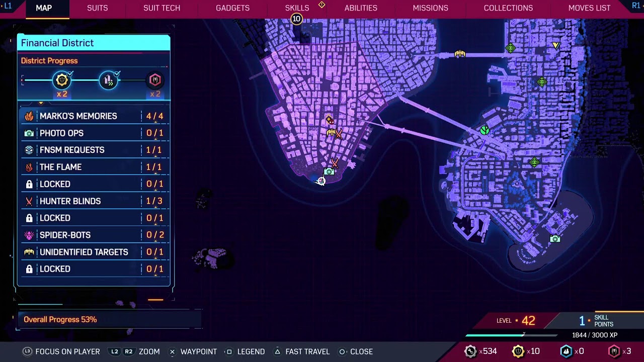
Task: Select the Unidentified Target marker in the Financial District
Action: point(331,133)
